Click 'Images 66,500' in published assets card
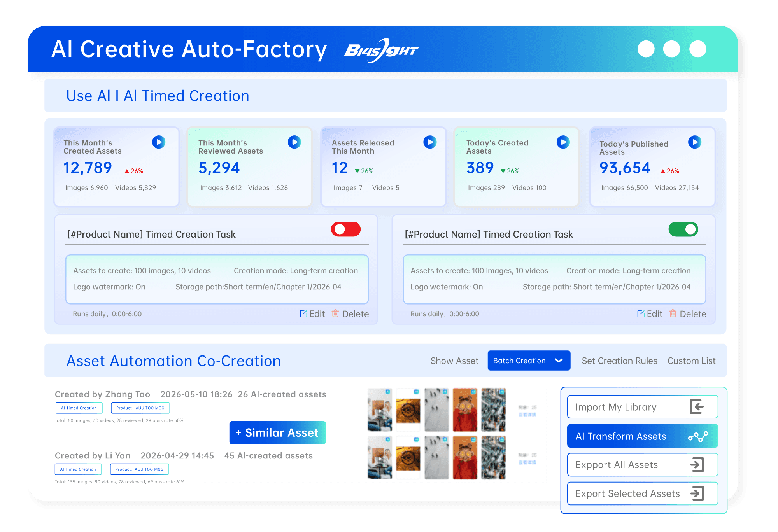This screenshot has height=532, width=778. tap(624, 188)
